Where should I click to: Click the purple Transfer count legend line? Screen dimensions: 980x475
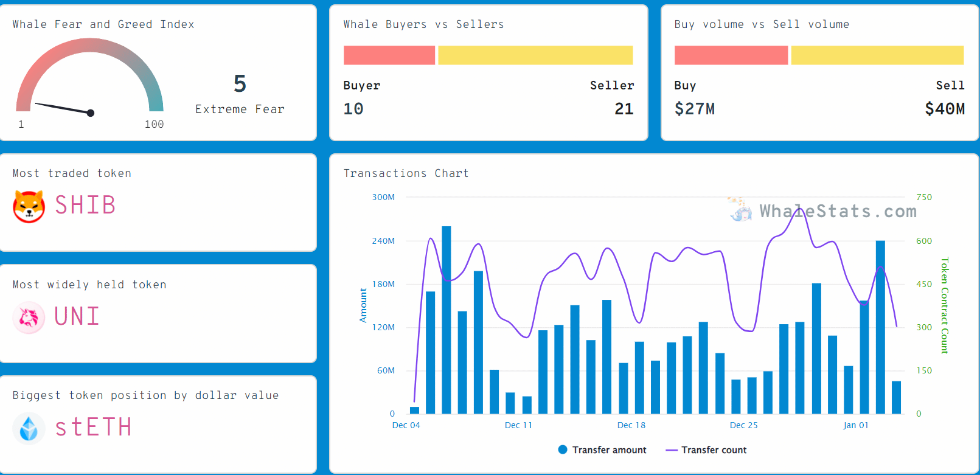tap(672, 450)
